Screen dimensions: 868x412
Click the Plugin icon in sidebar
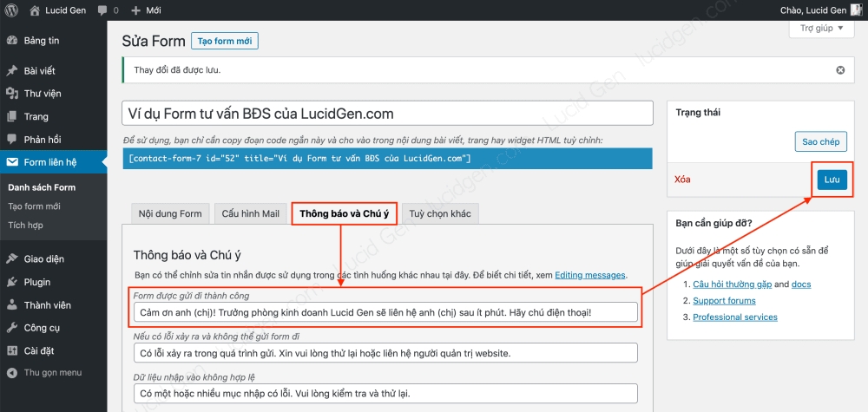pos(11,282)
